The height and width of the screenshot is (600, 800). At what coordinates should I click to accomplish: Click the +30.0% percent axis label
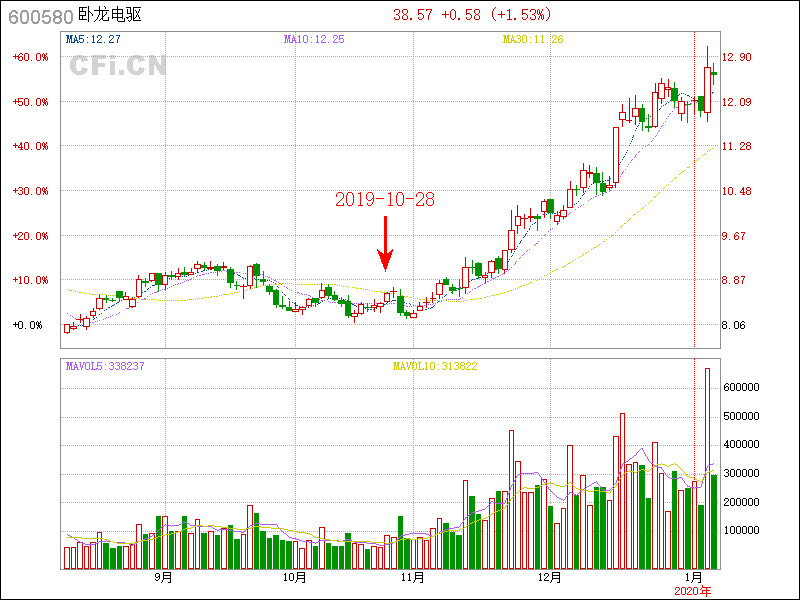(31, 191)
